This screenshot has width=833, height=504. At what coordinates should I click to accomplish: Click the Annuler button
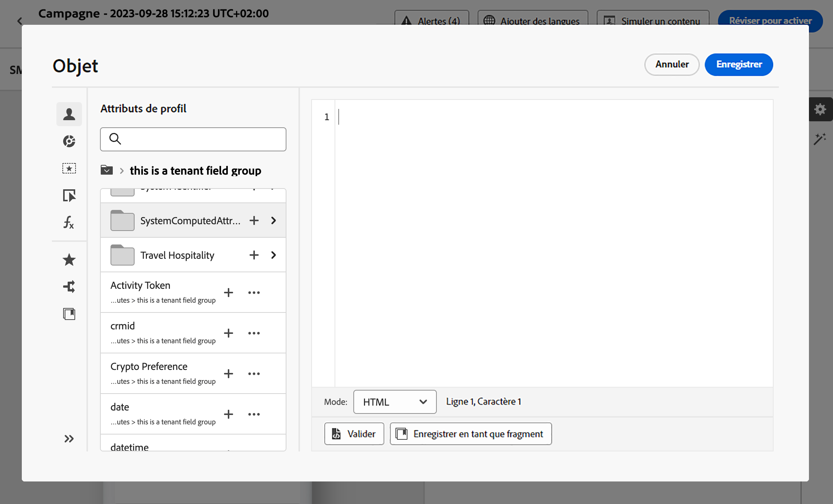(672, 65)
